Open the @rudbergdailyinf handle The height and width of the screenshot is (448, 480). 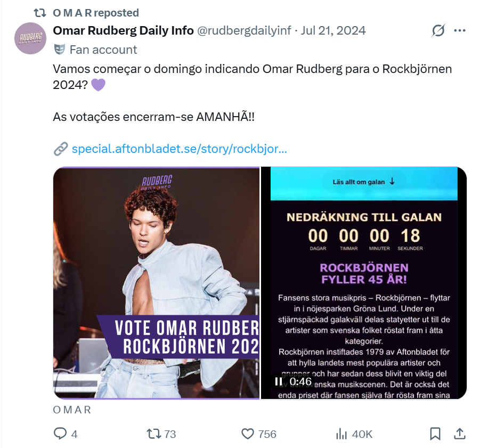pos(244,30)
